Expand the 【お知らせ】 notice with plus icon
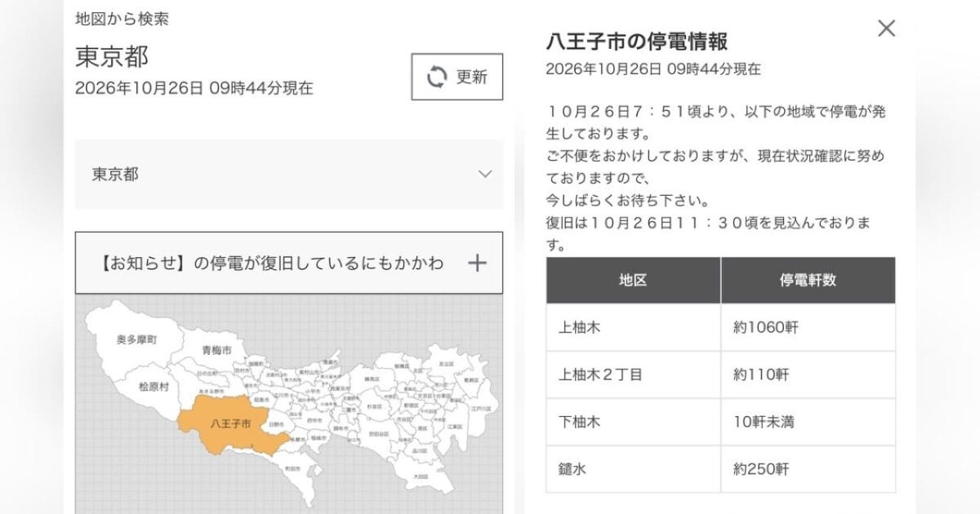This screenshot has height=514, width=980. (x=289, y=263)
